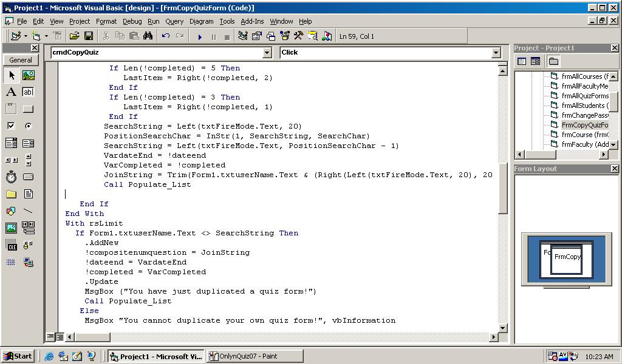This screenshot has height=364, width=622.
Task: Choose the TextBox control tool
Action: point(28,92)
